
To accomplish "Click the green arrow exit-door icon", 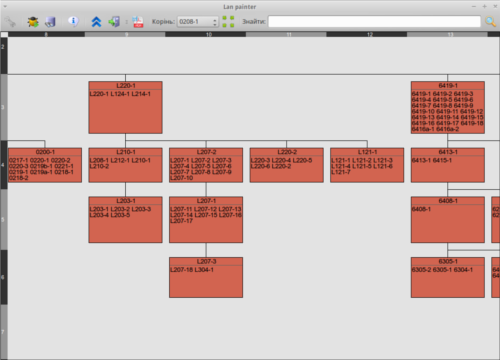I will 114,22.
